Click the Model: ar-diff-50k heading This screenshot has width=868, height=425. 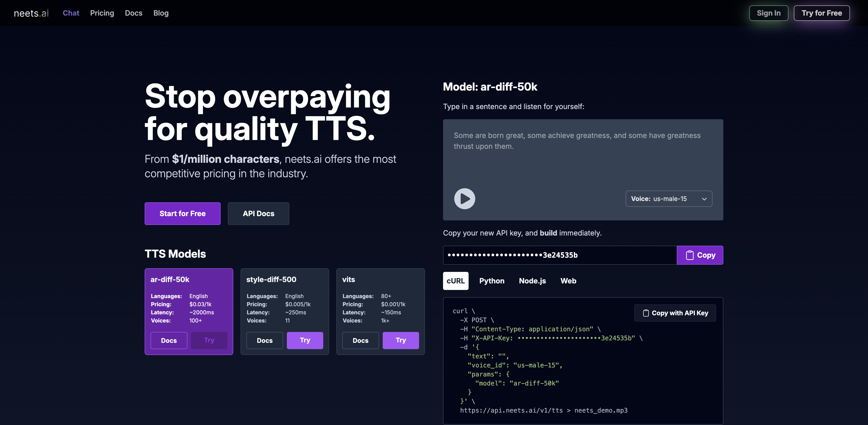click(490, 87)
